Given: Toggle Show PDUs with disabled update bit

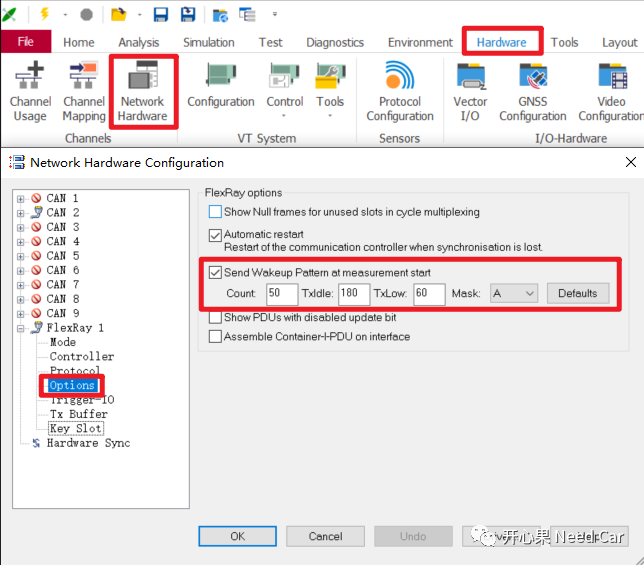Looking at the screenshot, I should coord(215,317).
